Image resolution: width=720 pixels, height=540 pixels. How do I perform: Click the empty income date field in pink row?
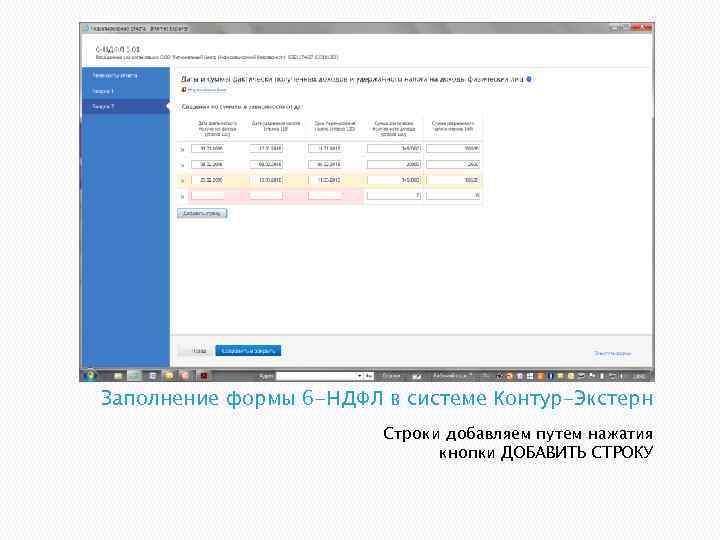click(x=208, y=196)
